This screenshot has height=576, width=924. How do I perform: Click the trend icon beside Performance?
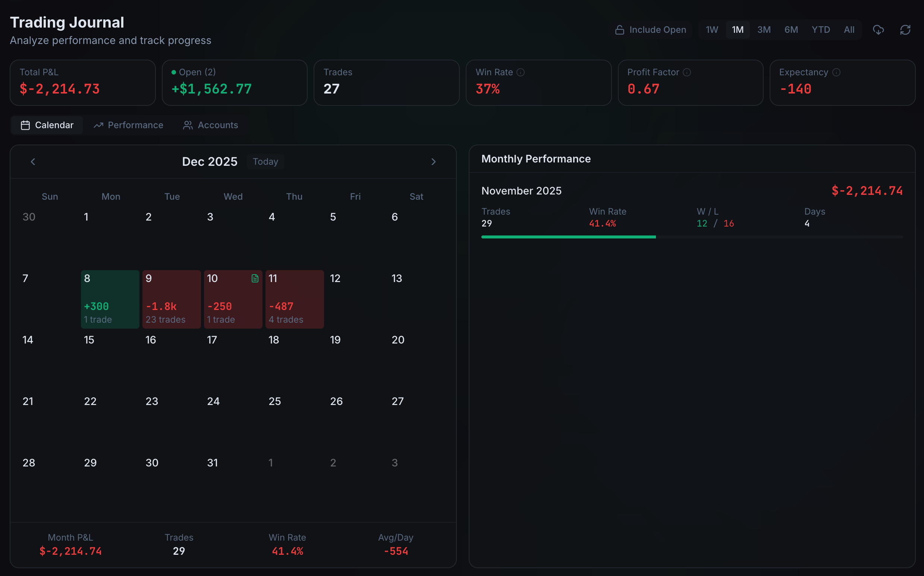point(98,125)
